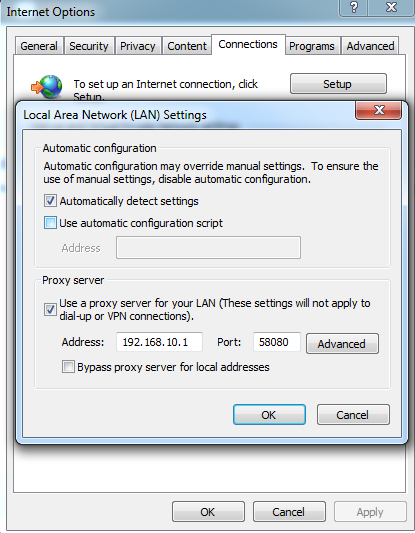
Task: Select the Privacy tab
Action: coord(138,46)
